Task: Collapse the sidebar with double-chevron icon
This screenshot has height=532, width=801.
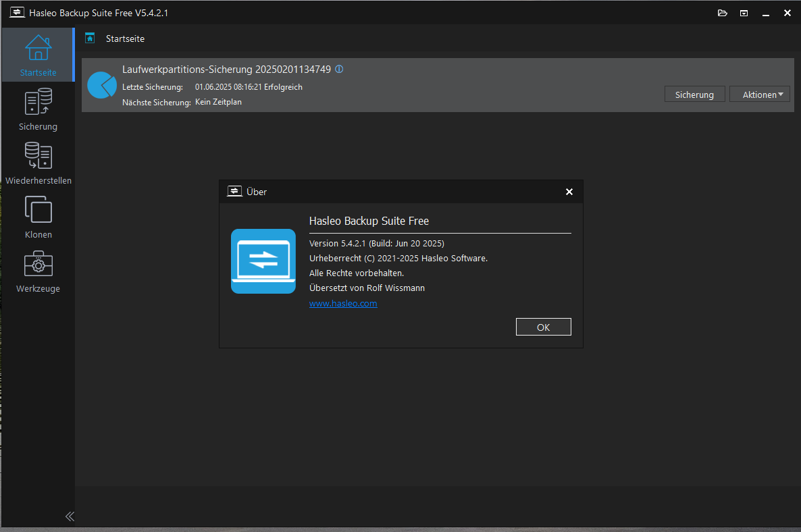Action: (x=70, y=516)
